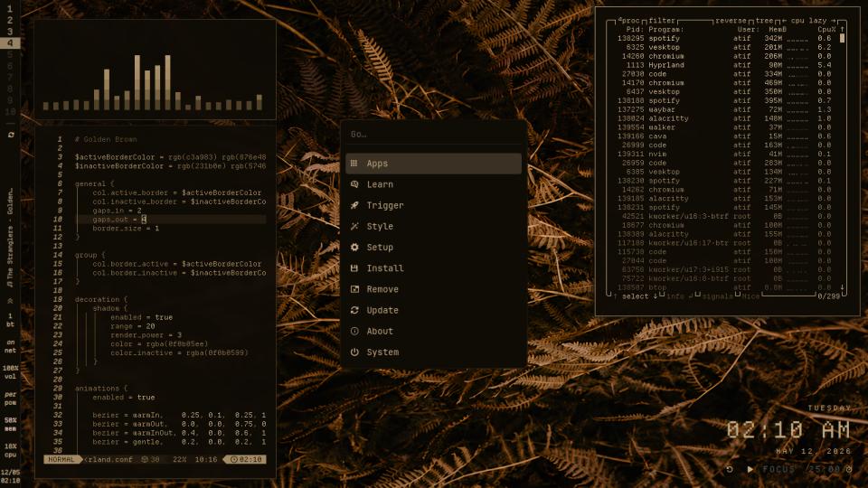Click the rland.conf filename in statusline
The width and height of the screenshot is (868, 488).
pos(110,460)
